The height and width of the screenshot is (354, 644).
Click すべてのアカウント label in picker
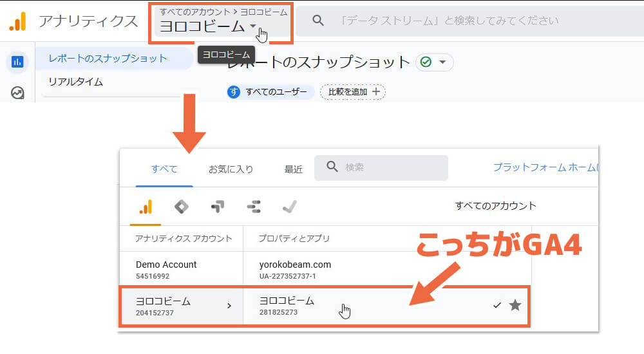click(495, 206)
